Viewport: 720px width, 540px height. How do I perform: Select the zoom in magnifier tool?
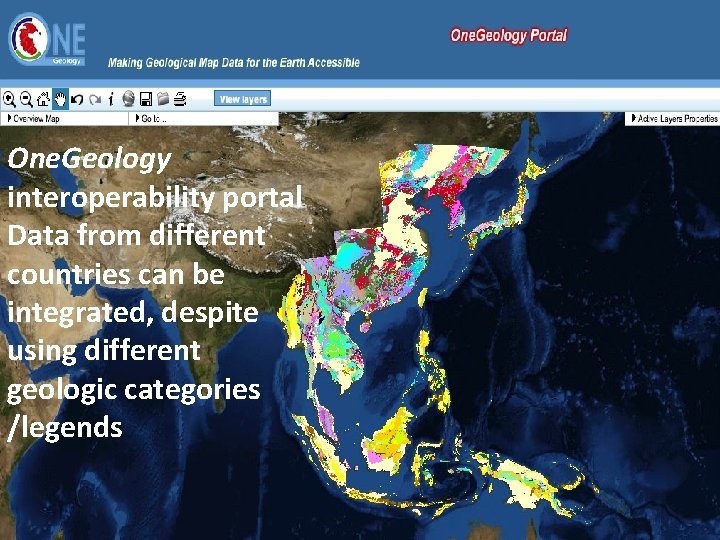(x=9, y=99)
